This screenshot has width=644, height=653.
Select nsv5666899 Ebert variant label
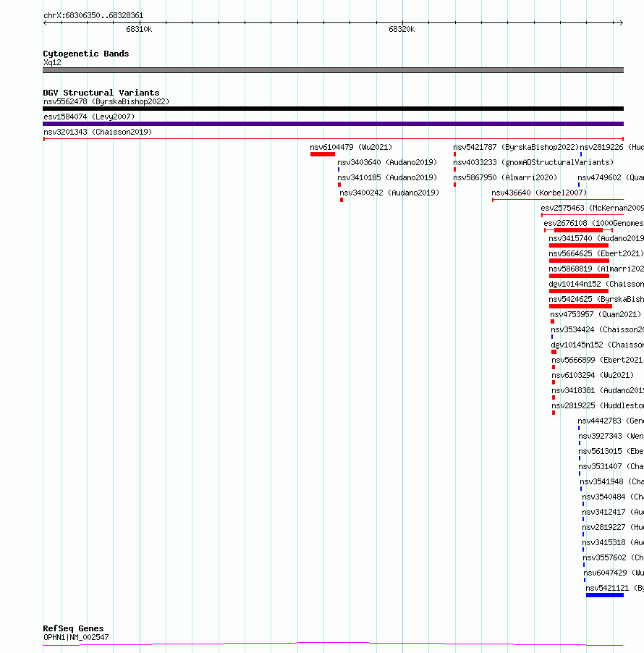click(x=598, y=360)
